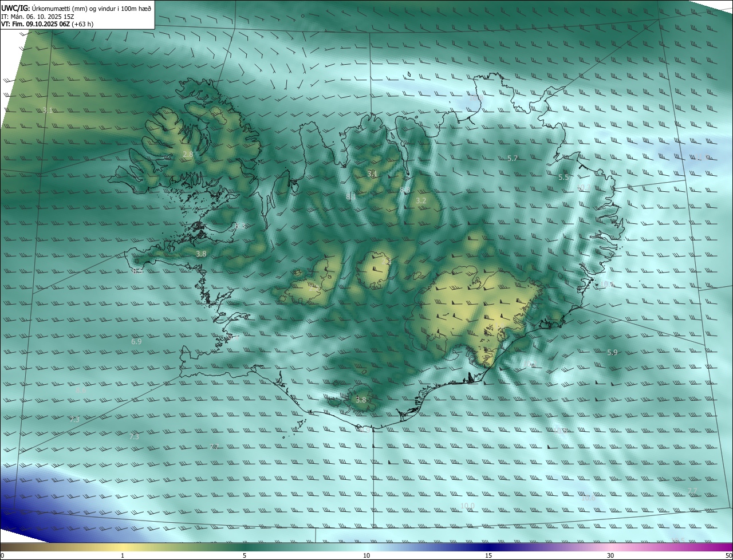The height and width of the screenshot is (560, 733).
Task: Click the 2.8 value over the Westfjords
Action: pyautogui.click(x=188, y=155)
